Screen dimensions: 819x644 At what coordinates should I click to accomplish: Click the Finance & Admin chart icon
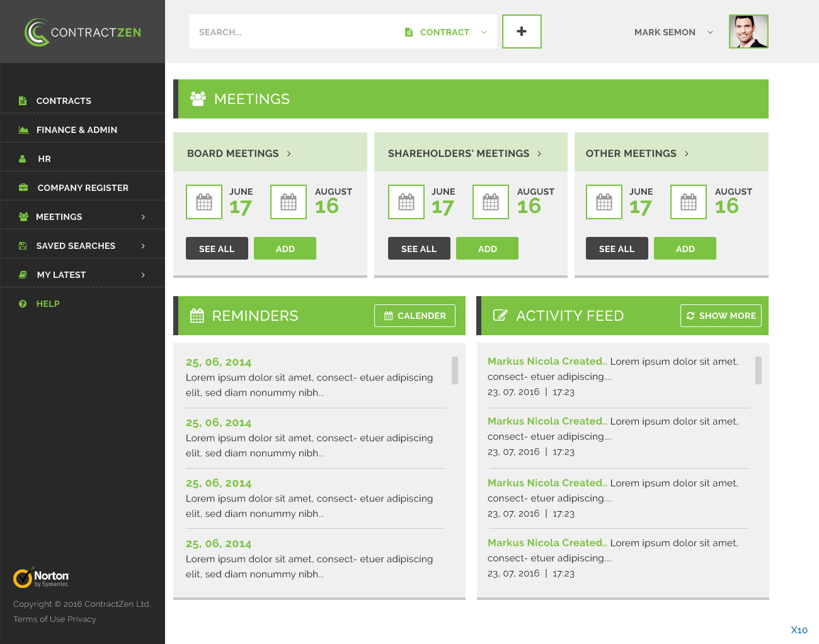(x=24, y=130)
